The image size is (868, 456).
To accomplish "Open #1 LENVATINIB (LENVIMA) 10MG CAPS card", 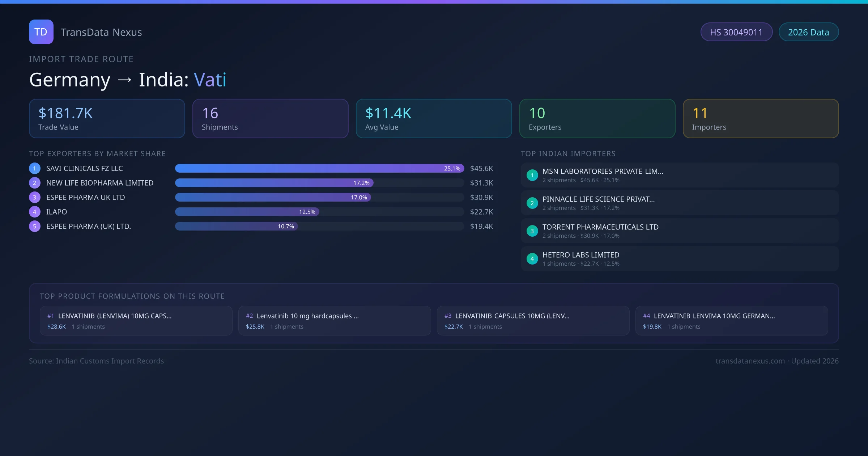I will (136, 321).
